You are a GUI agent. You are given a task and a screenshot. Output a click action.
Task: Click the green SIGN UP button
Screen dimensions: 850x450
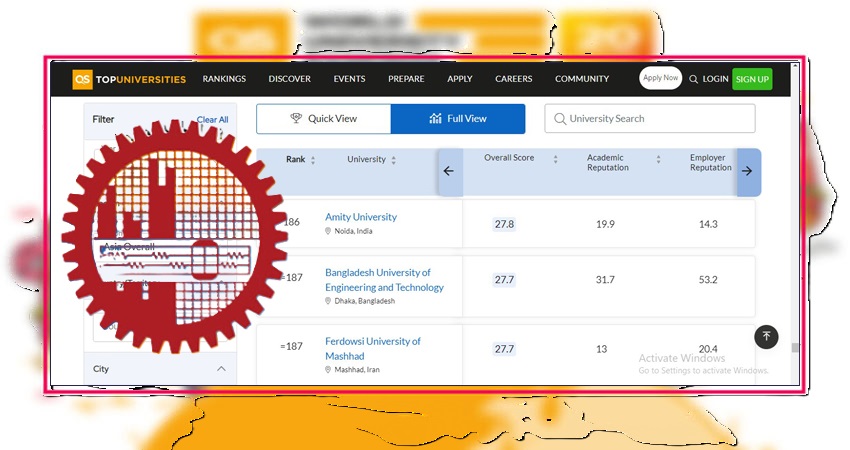click(752, 79)
